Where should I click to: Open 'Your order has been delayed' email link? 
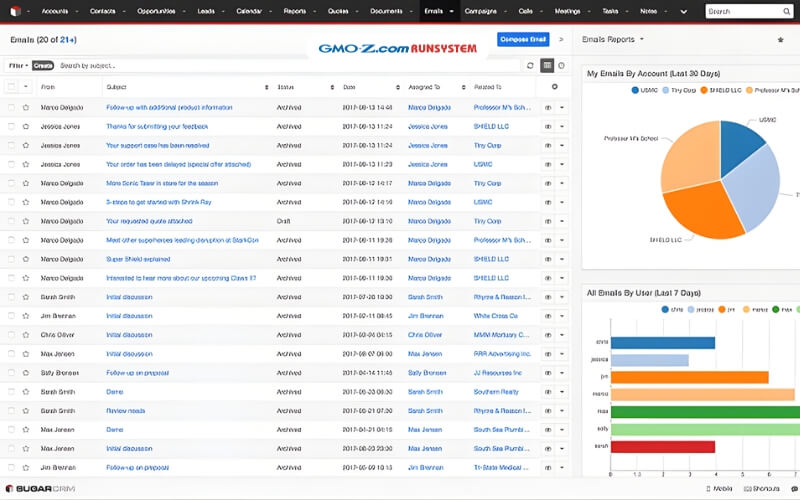click(179, 164)
